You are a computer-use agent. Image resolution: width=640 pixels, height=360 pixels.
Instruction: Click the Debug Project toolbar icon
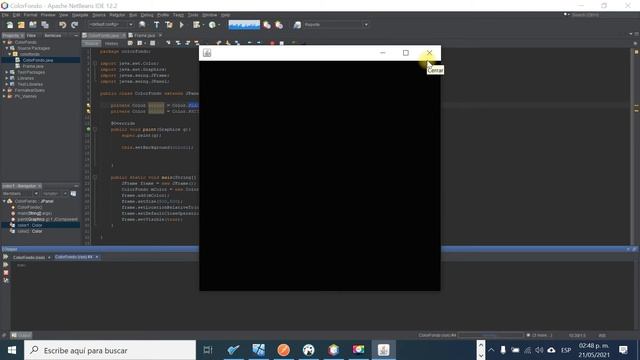[196, 25]
